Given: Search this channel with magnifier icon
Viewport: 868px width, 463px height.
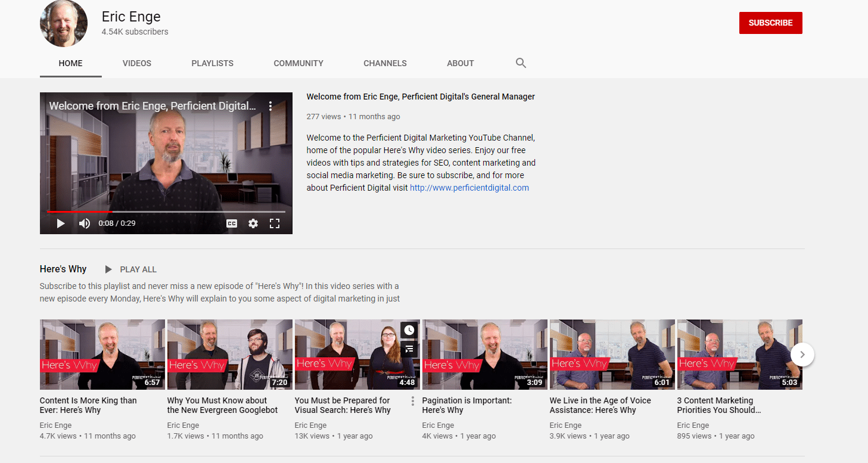Looking at the screenshot, I should (521, 63).
